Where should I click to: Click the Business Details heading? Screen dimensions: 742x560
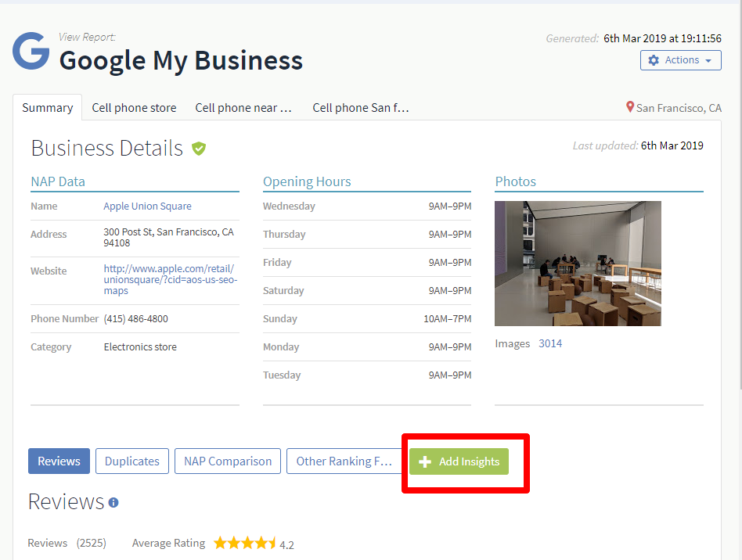[107, 148]
